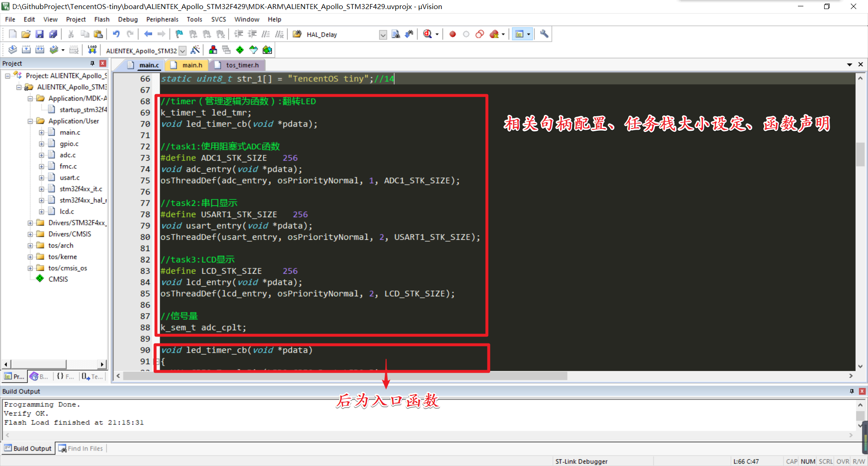The height and width of the screenshot is (466, 868).
Task: Open the Pack Installer icon
Action: [267, 50]
